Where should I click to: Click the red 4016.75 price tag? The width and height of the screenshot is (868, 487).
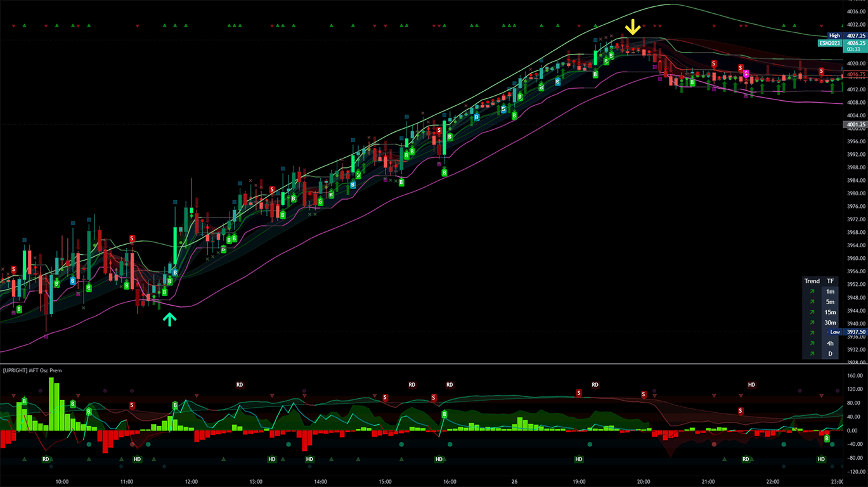pyautogui.click(x=855, y=74)
